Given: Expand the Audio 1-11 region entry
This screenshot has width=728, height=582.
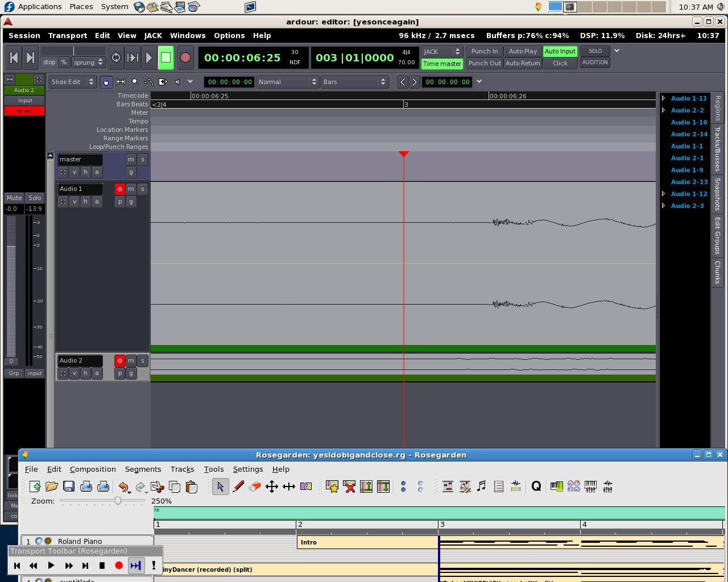Looking at the screenshot, I should point(664,98).
